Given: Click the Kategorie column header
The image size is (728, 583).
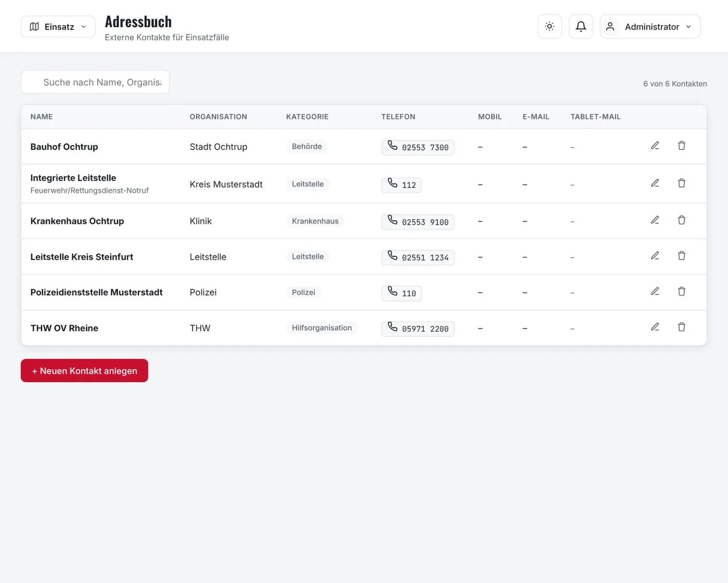Looking at the screenshot, I should 307,116.
